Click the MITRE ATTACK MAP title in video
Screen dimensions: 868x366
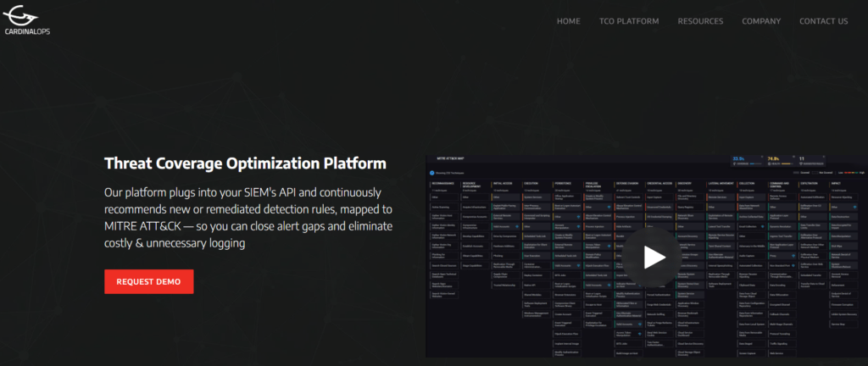[450, 158]
